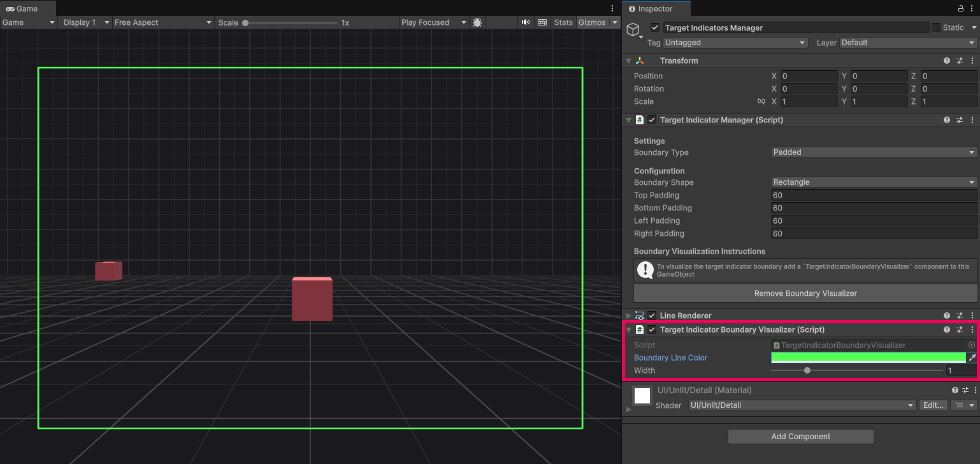The height and width of the screenshot is (464, 980).
Task: Mute audio with the speaker icon
Action: pos(526,22)
